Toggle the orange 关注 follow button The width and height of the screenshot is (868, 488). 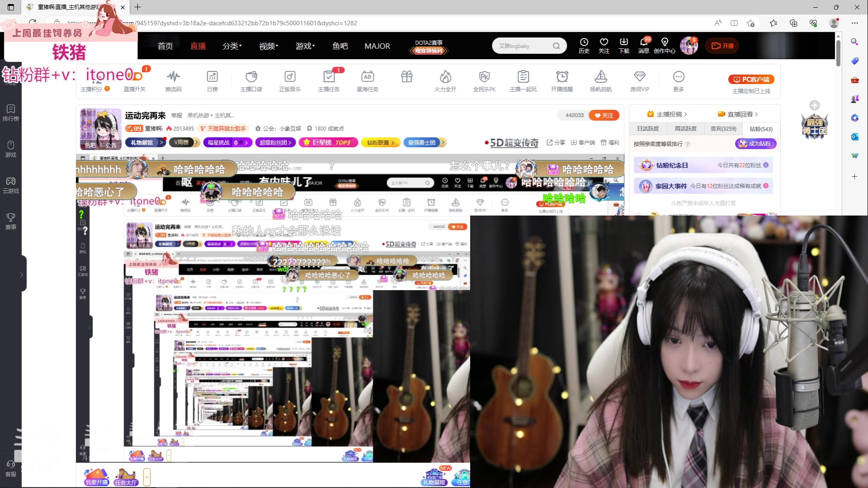(604, 115)
